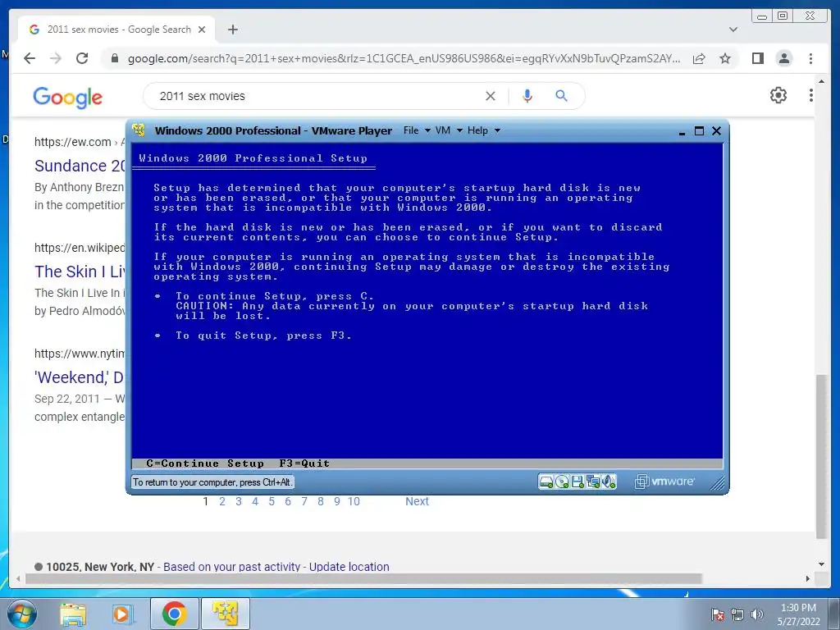The image size is (840, 630).
Task: Open a new Chrome tab
Action: [x=232, y=30]
